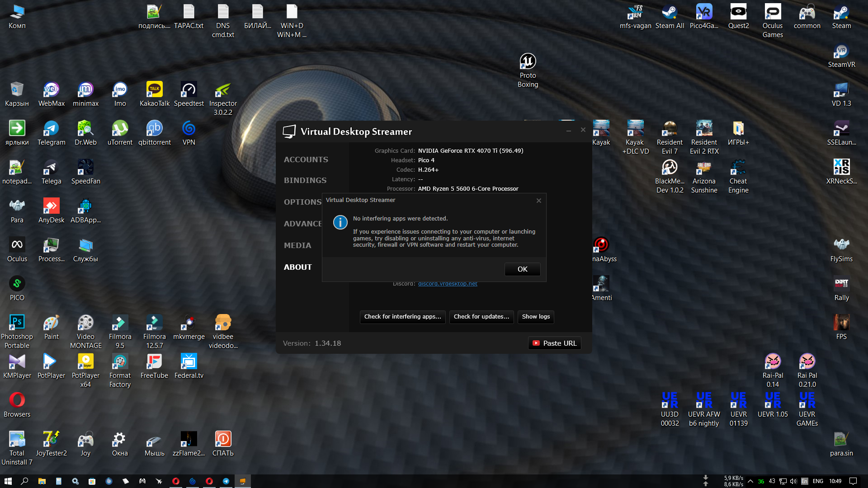Image resolution: width=868 pixels, height=488 pixels.
Task: Open the Filmora 12.5.7 shortcut
Action: point(154,332)
